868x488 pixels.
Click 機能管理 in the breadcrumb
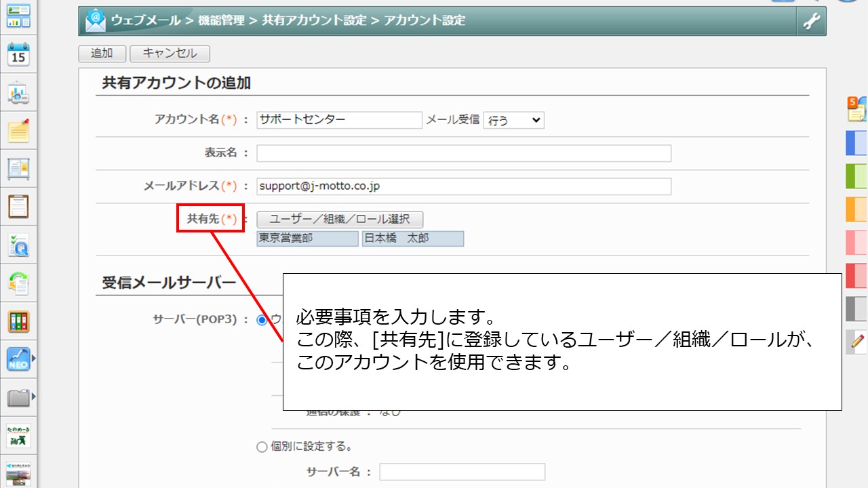click(221, 20)
